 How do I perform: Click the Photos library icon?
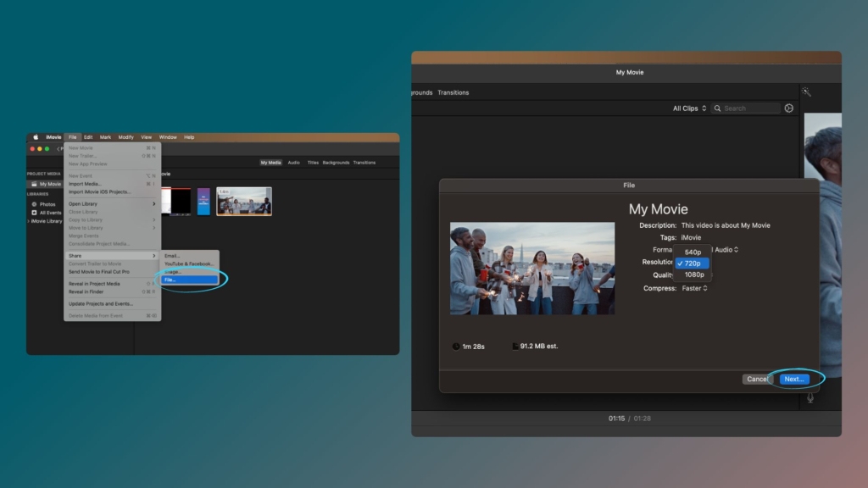pos(34,204)
